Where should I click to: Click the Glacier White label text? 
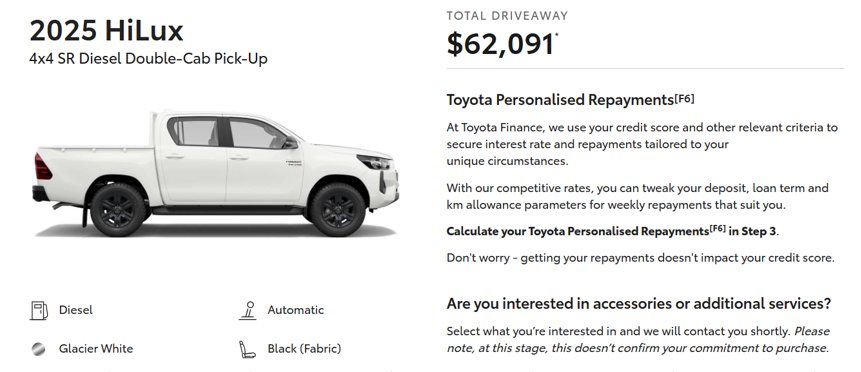point(96,348)
